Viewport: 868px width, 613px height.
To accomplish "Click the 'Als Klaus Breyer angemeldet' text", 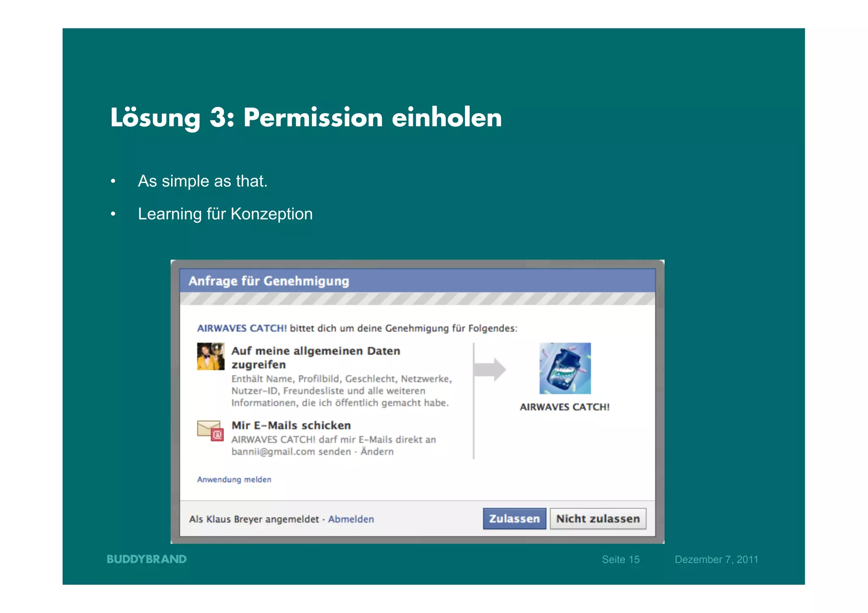I will pos(254,519).
